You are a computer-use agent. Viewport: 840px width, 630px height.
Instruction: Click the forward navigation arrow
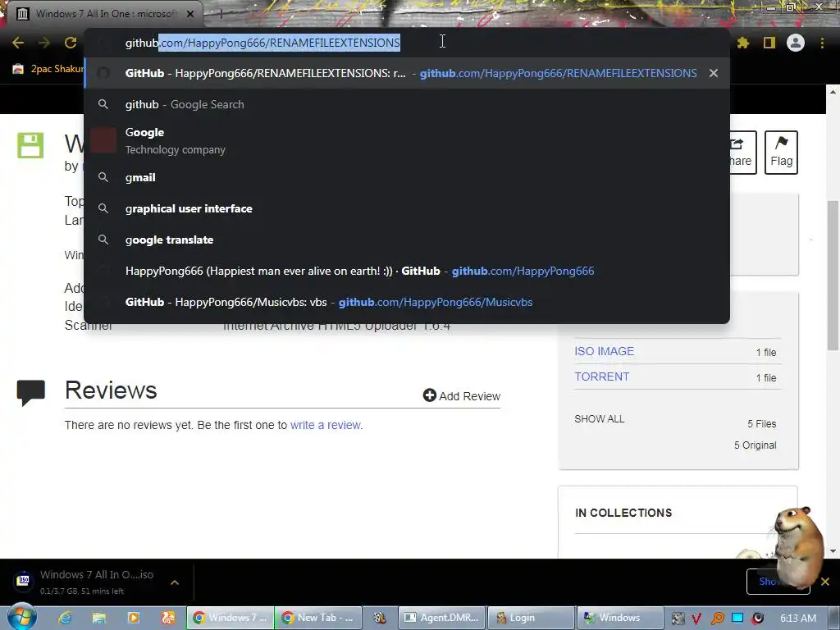(x=44, y=43)
